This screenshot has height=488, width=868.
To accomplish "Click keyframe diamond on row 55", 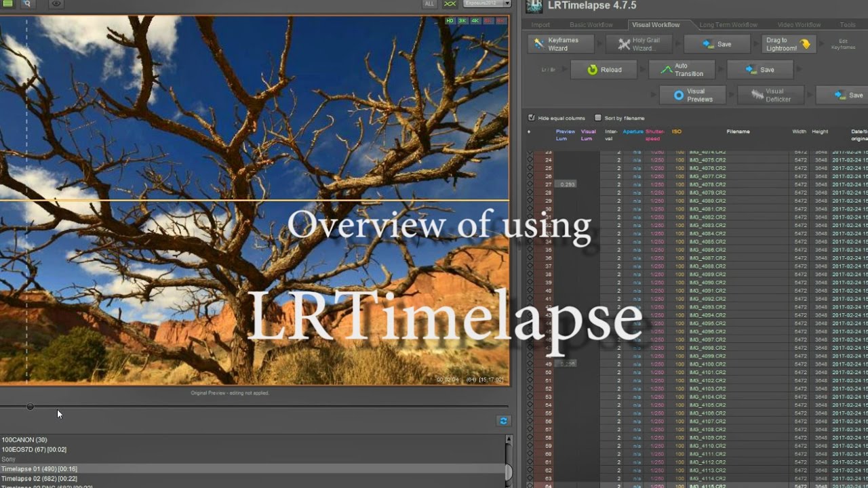I will point(530,413).
